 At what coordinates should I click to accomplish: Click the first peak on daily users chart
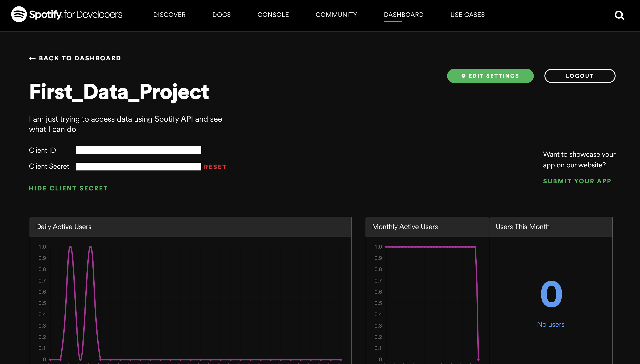70,247
